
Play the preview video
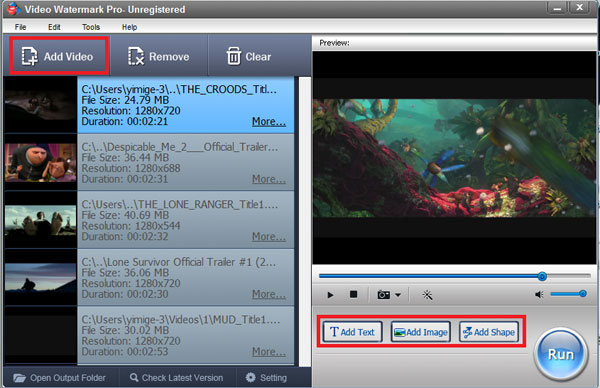click(330, 295)
